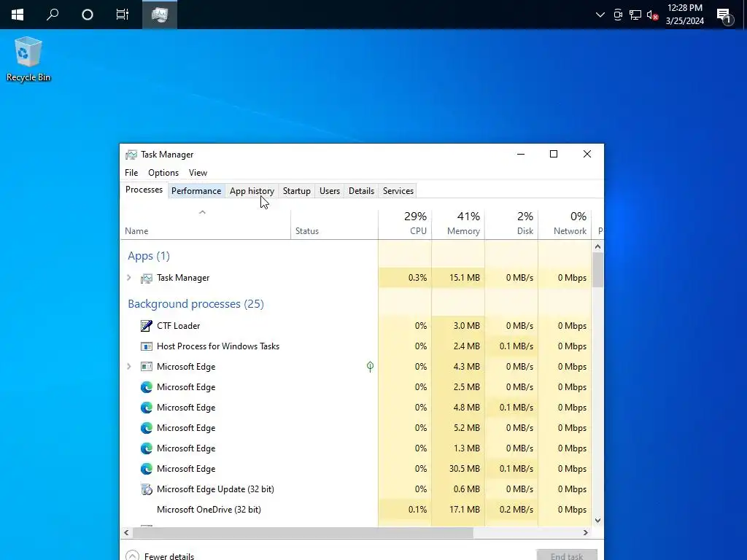The width and height of the screenshot is (747, 560).
Task: Switch to the Users tab
Action: pos(330,191)
